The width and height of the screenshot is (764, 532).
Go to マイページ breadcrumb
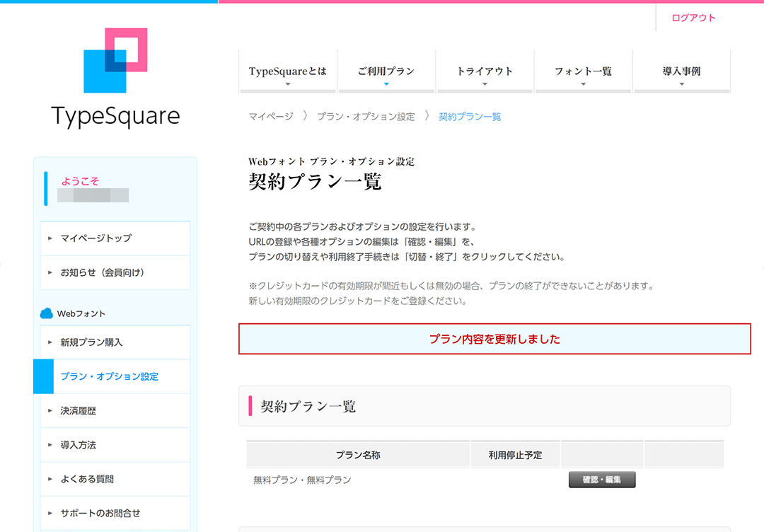click(x=271, y=117)
